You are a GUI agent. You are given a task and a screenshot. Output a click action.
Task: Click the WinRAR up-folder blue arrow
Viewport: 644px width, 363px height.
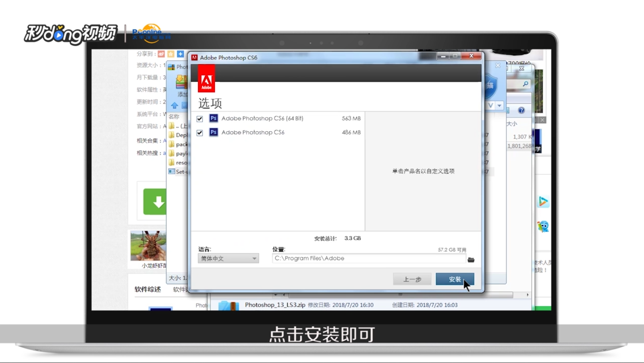click(x=175, y=106)
